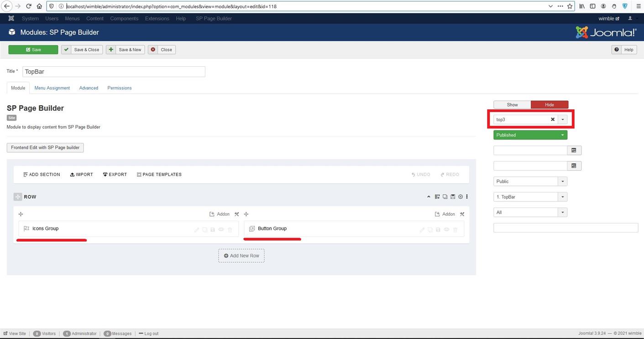The height and width of the screenshot is (339, 644).
Task: Click the Joomla logo icon in the top menu
Action: coord(11,19)
